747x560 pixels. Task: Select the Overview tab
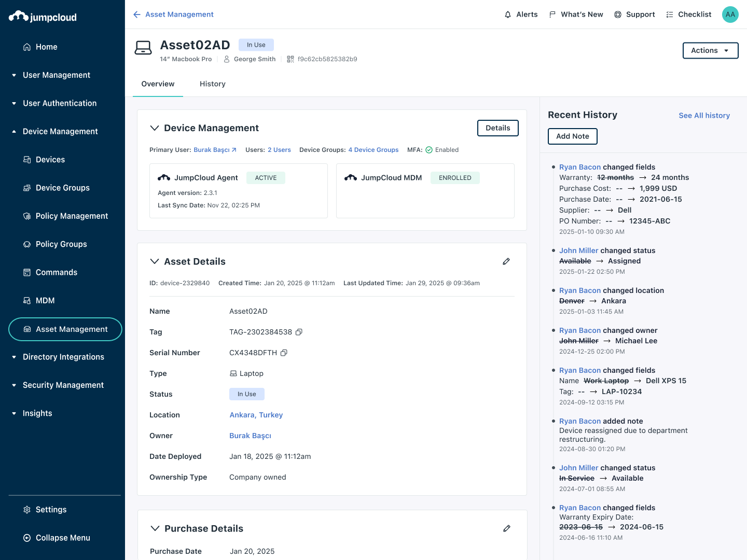coord(158,83)
